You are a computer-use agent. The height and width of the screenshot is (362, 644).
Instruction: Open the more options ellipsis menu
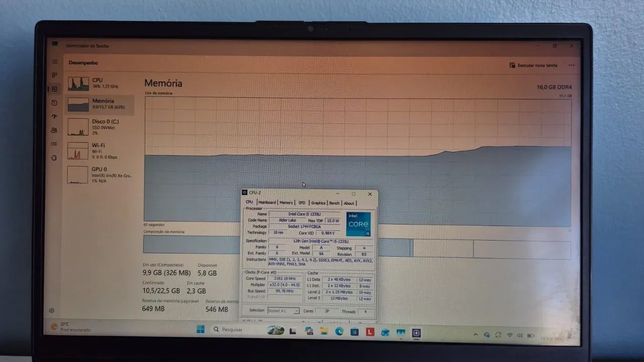point(572,65)
